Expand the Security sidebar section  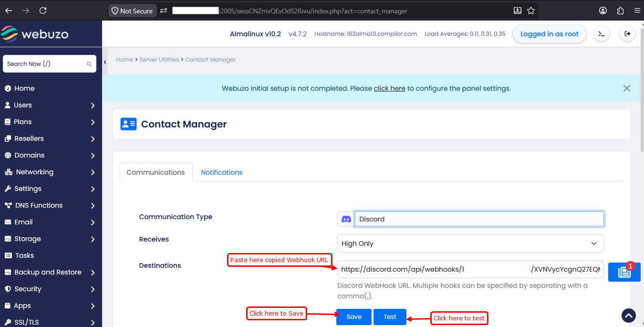(x=50, y=289)
